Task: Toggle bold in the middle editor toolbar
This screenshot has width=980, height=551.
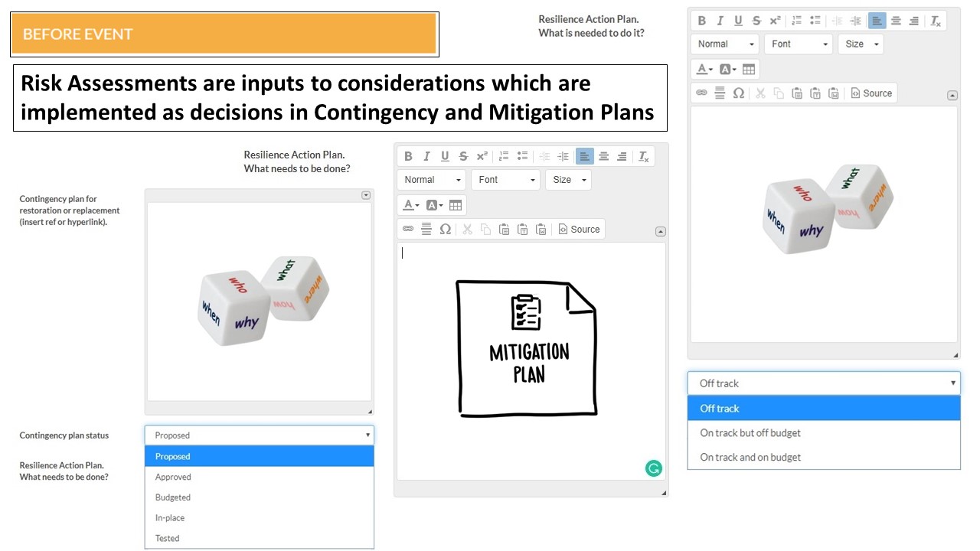Action: [408, 156]
